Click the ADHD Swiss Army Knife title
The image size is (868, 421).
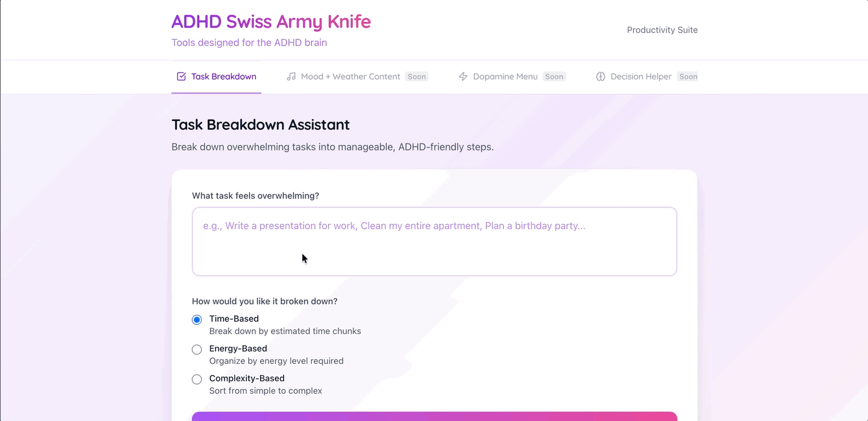pyautogui.click(x=271, y=22)
